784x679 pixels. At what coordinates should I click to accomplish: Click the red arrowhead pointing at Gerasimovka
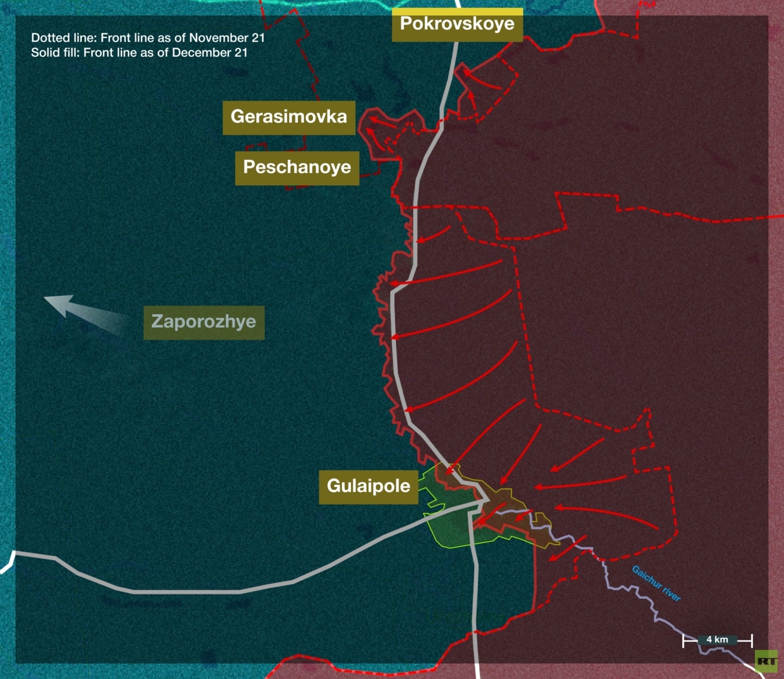[372, 118]
